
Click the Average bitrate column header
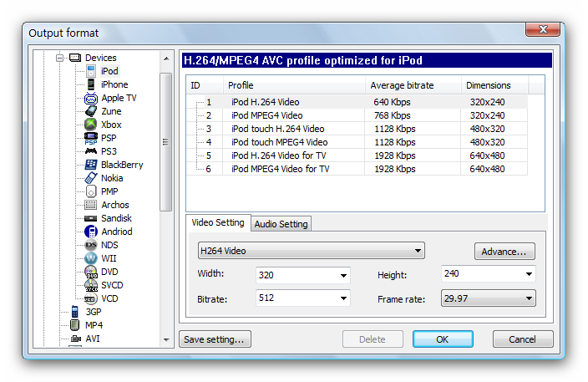pos(413,85)
